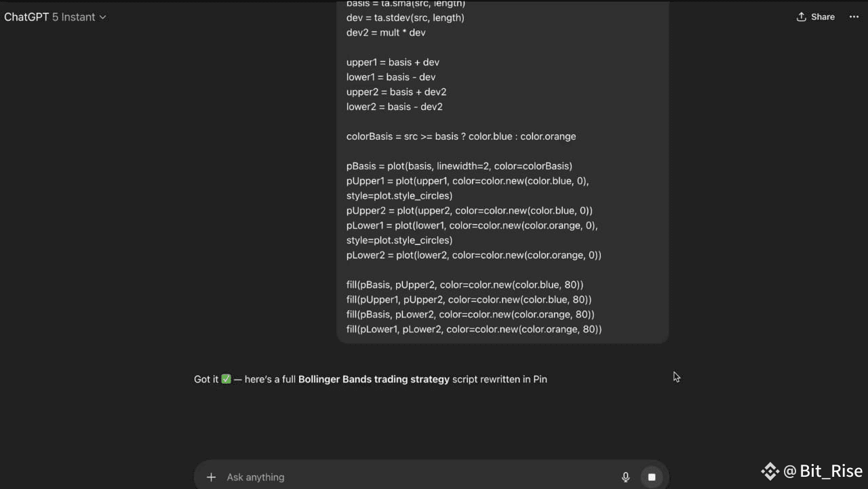
Task: Stop generating with the square stop button
Action: point(652,477)
